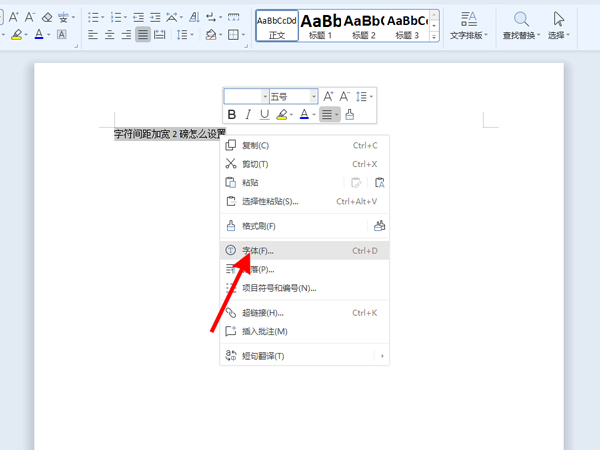Click the 选择 cursor icon in ribbon
This screenshot has height=450, width=600.
(x=559, y=19)
